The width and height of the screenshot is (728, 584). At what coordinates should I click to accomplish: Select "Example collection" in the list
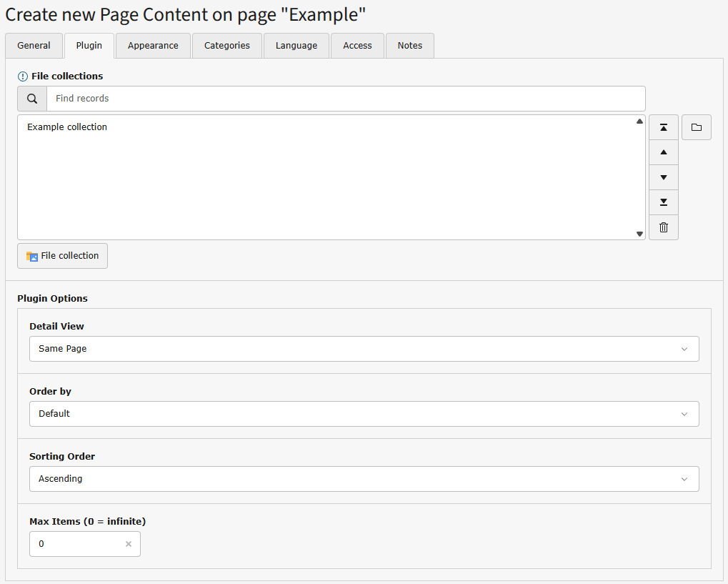66,127
